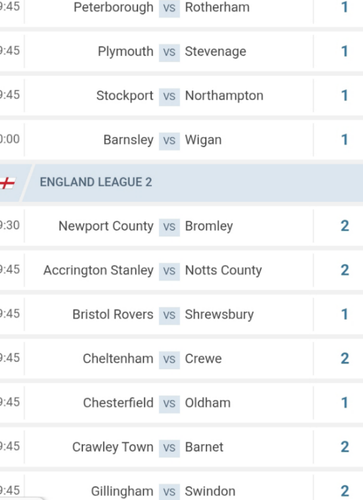
Task: Open the ENGLAND LEAGUE 2 header
Action: point(96,182)
